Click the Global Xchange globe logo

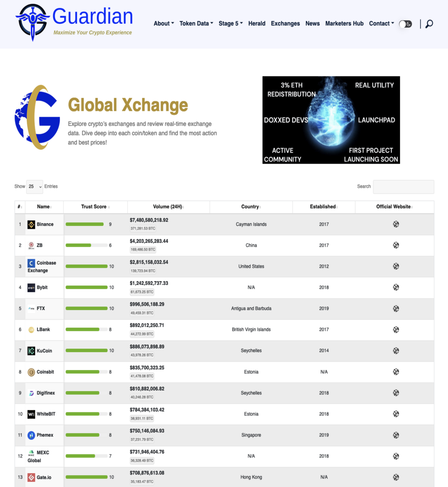pos(37,117)
